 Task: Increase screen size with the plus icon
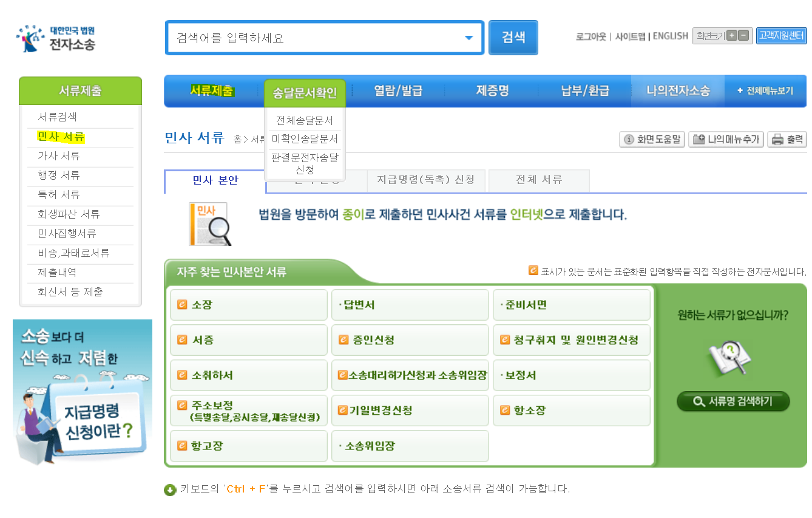731,36
